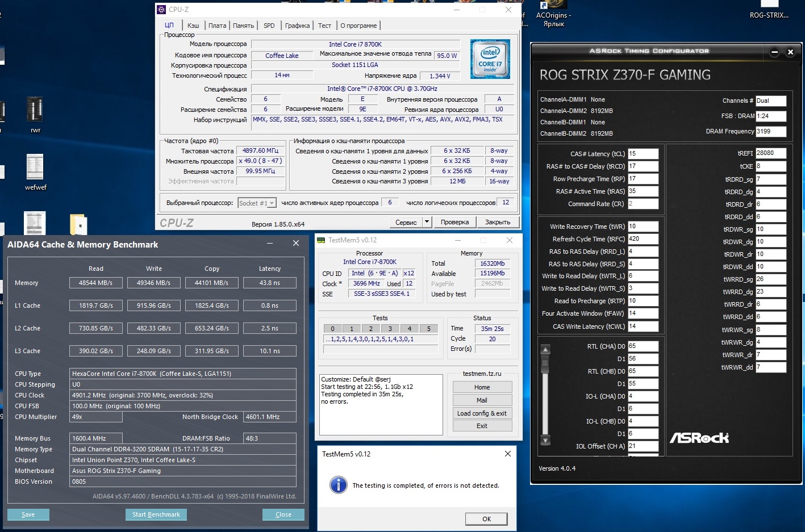Click the Write Recovery Time (tWR) field
805x532 pixels.
[x=643, y=227]
